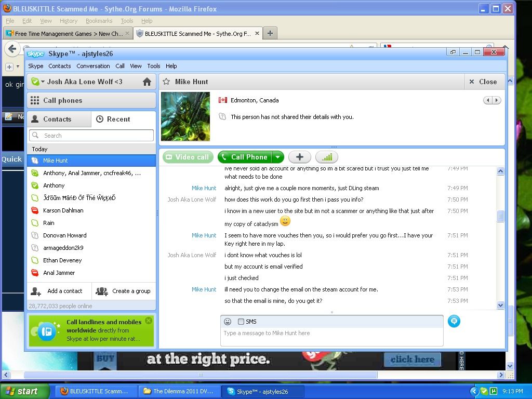Select Ethan Deveney contact

(91, 260)
